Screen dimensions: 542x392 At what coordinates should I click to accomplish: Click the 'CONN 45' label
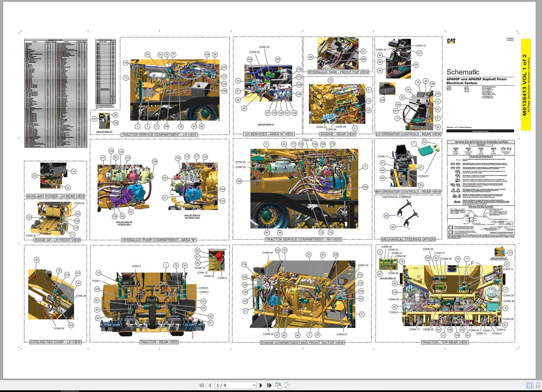268,334
